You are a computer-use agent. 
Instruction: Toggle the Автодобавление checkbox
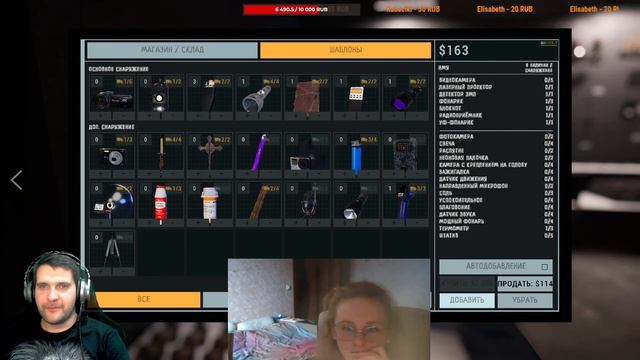544,267
